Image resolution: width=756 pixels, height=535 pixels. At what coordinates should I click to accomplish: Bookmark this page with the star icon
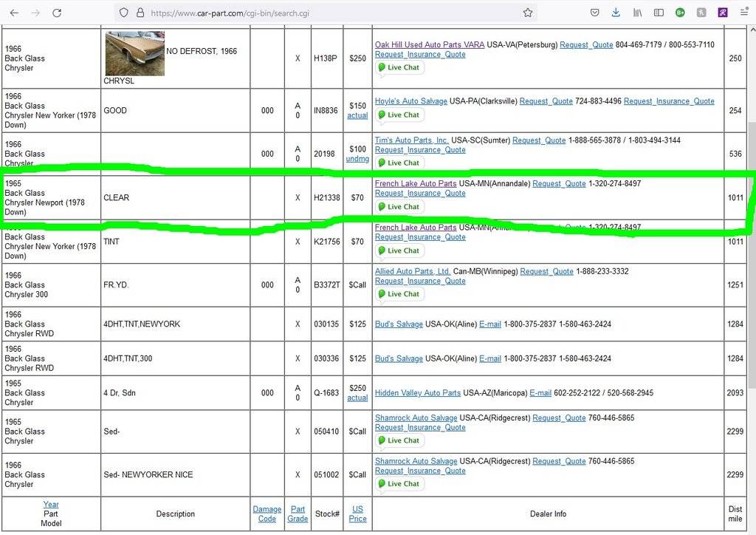pyautogui.click(x=528, y=13)
